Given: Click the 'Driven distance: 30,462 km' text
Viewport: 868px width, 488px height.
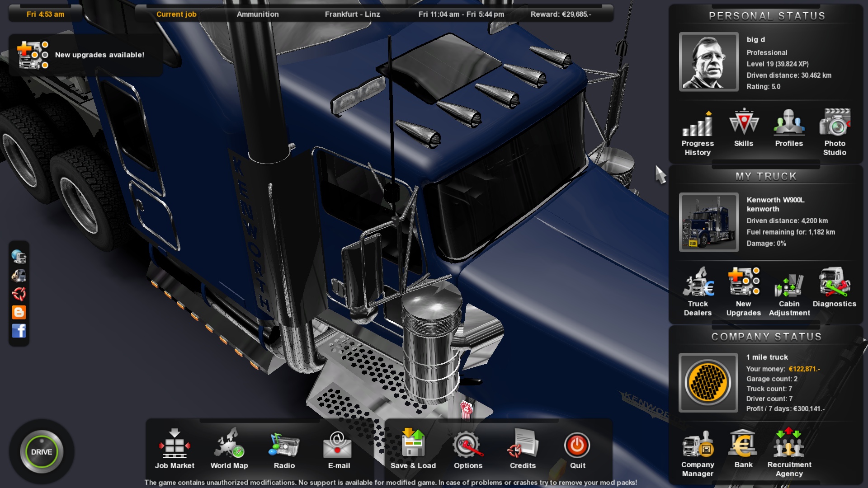Looking at the screenshot, I should tap(789, 75).
